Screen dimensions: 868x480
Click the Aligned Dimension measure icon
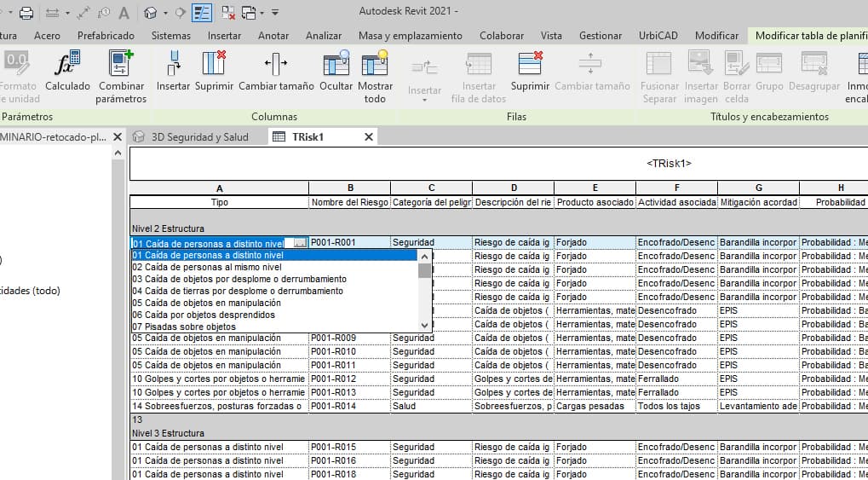pos(52,12)
